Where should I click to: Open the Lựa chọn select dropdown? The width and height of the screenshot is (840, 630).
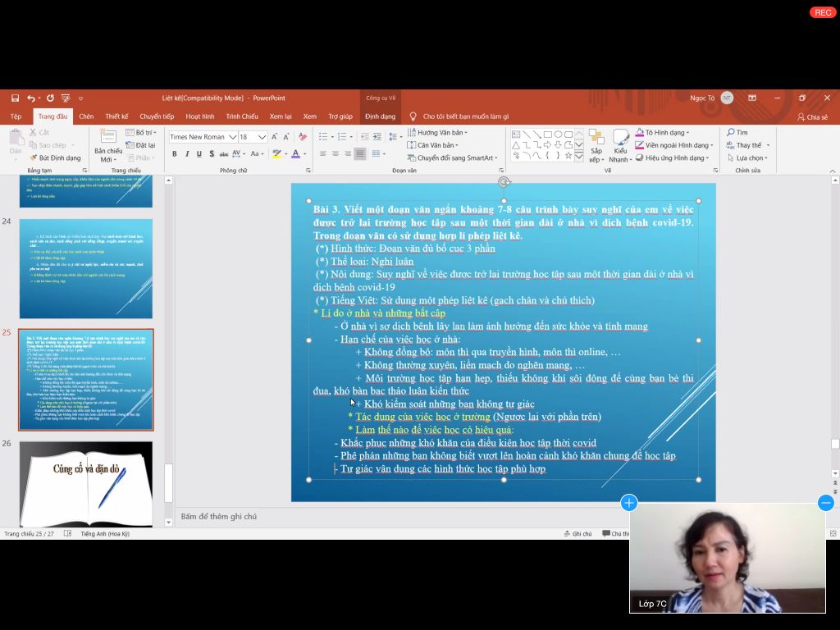click(x=747, y=158)
